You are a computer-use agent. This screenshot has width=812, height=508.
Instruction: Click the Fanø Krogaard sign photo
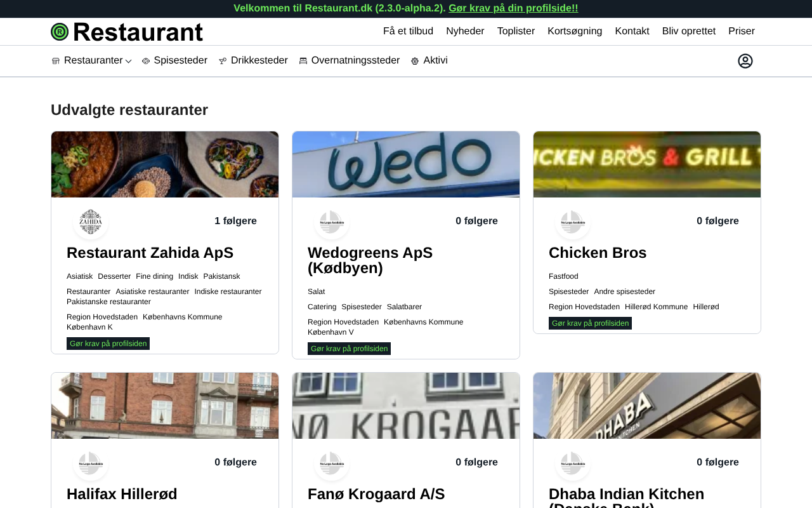point(406,406)
